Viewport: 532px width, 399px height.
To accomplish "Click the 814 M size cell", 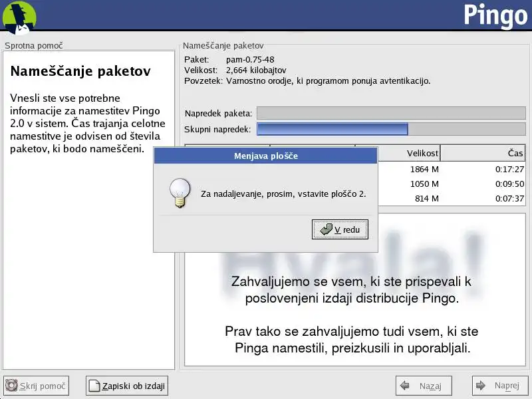I will click(x=426, y=198).
